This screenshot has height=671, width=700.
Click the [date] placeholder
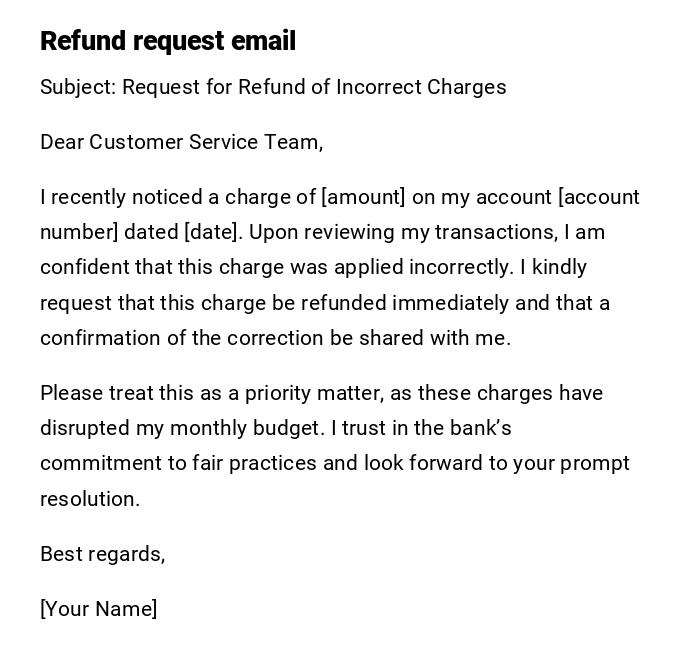pyautogui.click(x=212, y=232)
